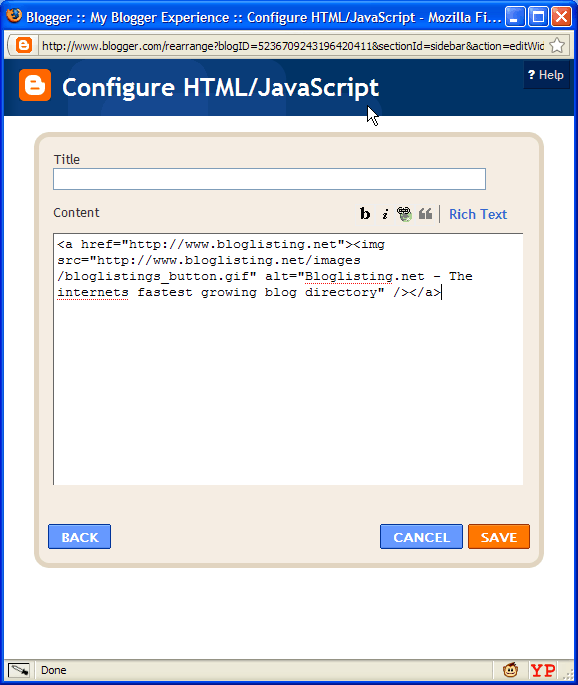The image size is (578, 685).
Task: Close the Firefox window
Action: [x=561, y=17]
